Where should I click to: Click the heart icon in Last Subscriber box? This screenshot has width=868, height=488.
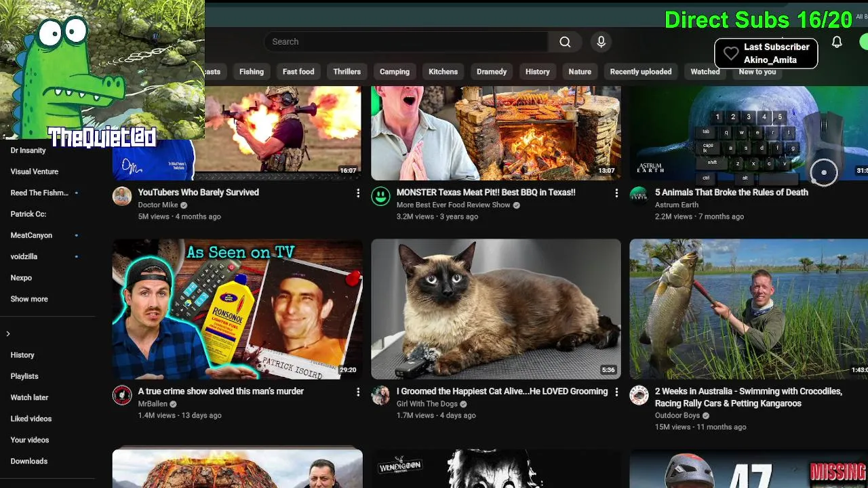(x=730, y=54)
